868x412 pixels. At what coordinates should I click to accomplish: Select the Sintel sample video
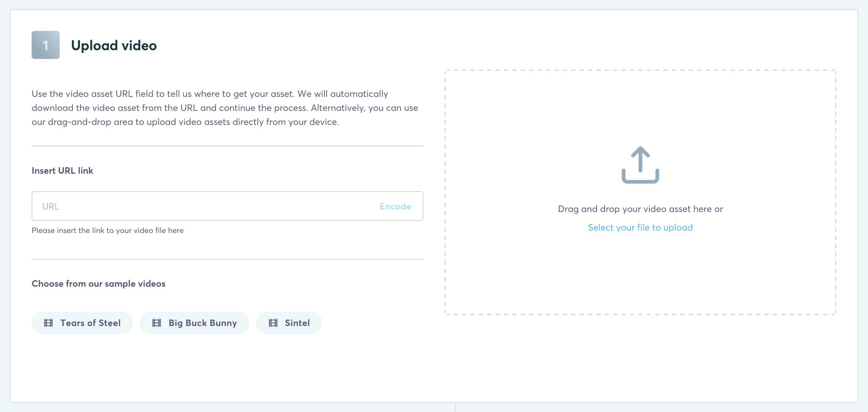297,323
